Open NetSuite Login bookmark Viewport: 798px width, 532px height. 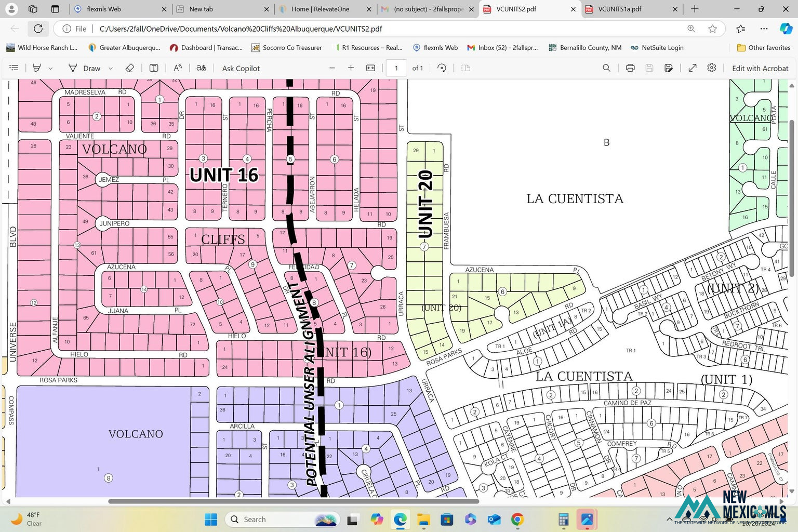click(x=657, y=47)
